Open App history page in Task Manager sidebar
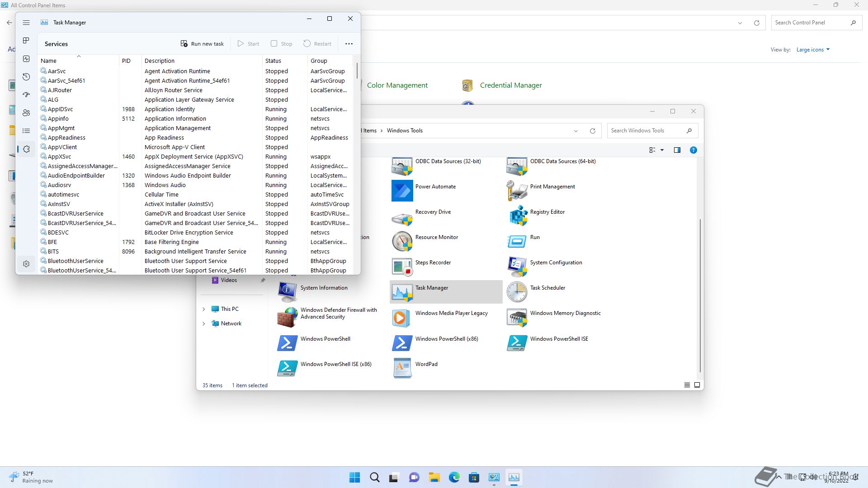This screenshot has width=868, height=488. (26, 77)
